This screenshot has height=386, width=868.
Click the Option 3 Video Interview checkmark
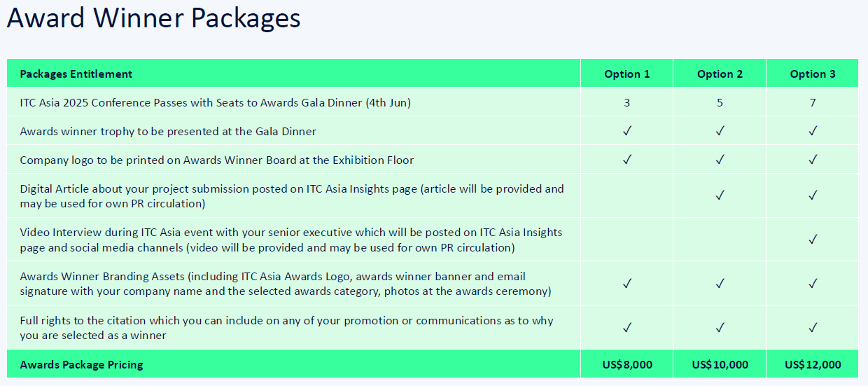(x=813, y=240)
